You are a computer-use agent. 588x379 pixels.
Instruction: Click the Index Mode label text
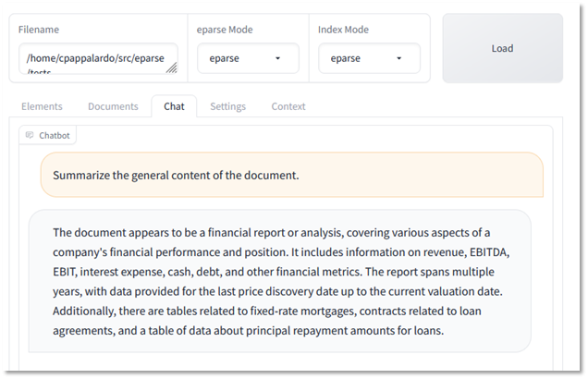pyautogui.click(x=343, y=30)
